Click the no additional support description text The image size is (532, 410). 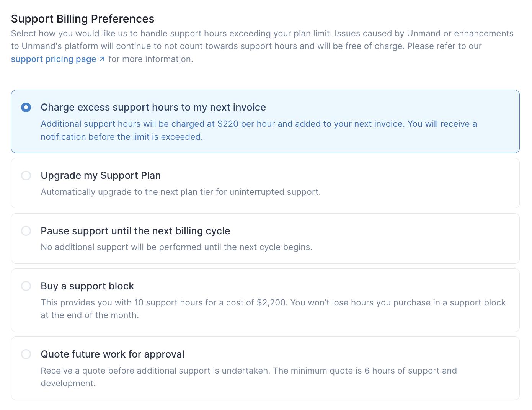(176, 247)
